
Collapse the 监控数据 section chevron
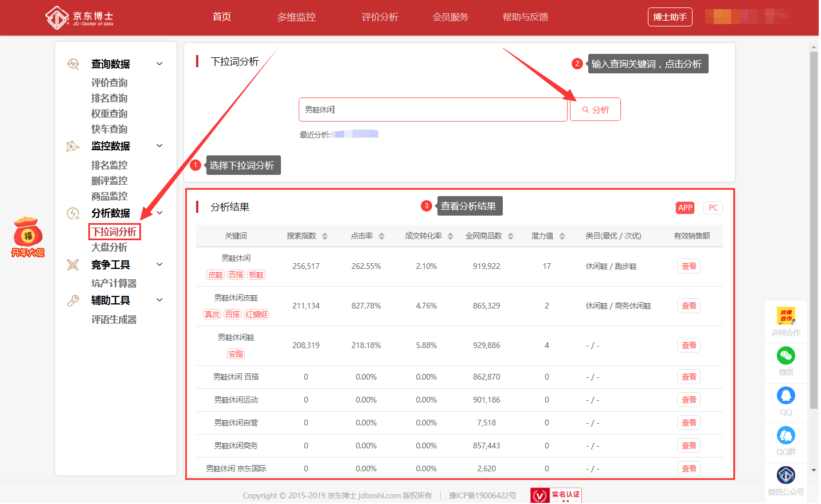[x=159, y=146]
